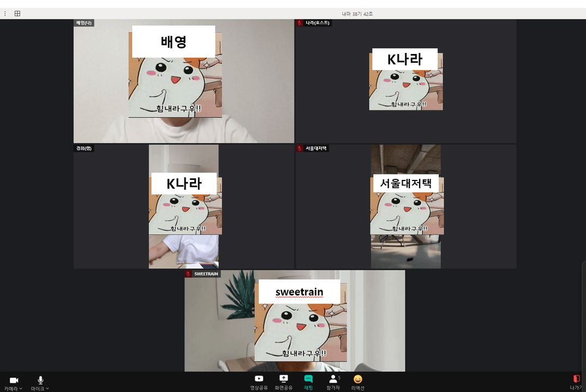Click the 경희(캠) name label

[83, 148]
